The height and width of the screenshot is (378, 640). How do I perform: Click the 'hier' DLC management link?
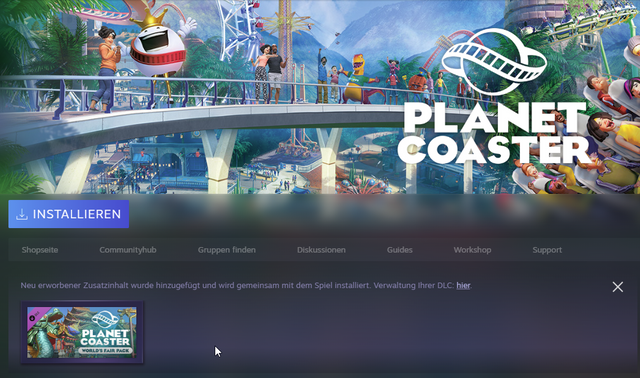coord(463,285)
